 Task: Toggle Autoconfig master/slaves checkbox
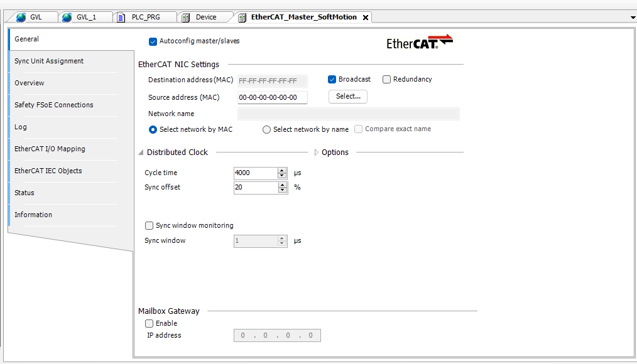click(153, 41)
